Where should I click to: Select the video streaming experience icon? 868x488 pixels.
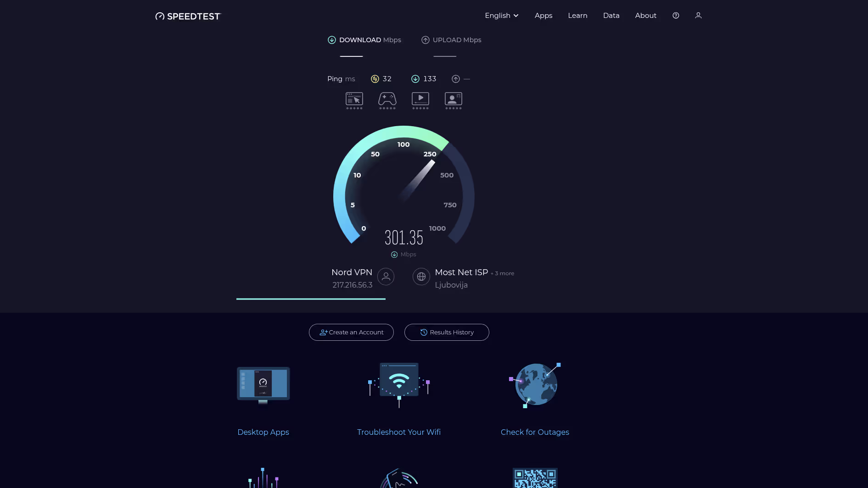[420, 100]
